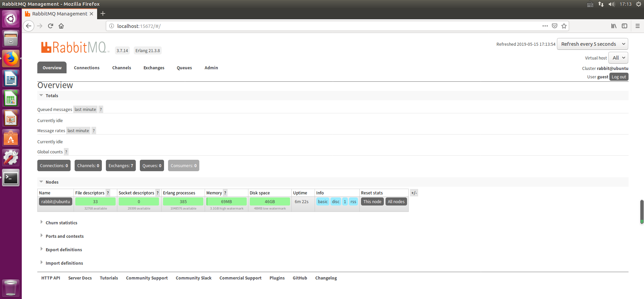Viewport: 644px width, 299px height.
Task: Click the RabbitMQ logo
Action: [75, 47]
